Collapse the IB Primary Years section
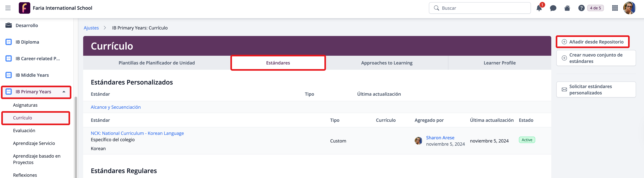Image resolution: width=644 pixels, height=178 pixels. tap(64, 92)
